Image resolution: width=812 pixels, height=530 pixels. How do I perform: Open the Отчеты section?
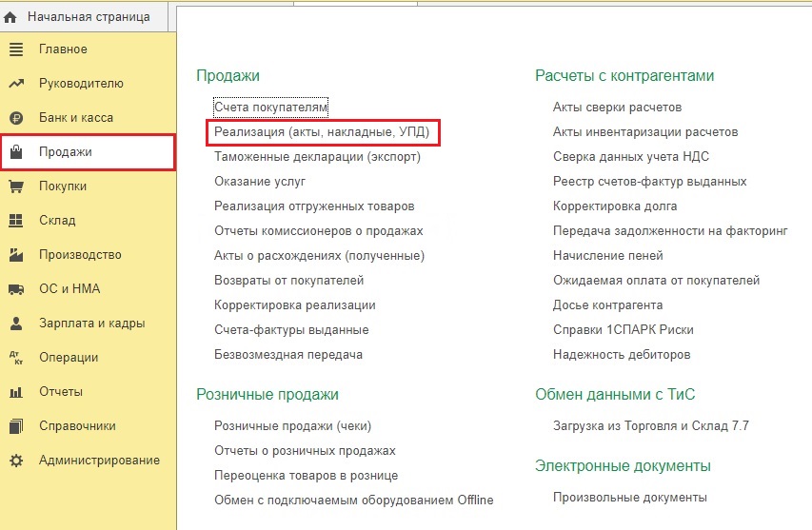tap(88, 392)
